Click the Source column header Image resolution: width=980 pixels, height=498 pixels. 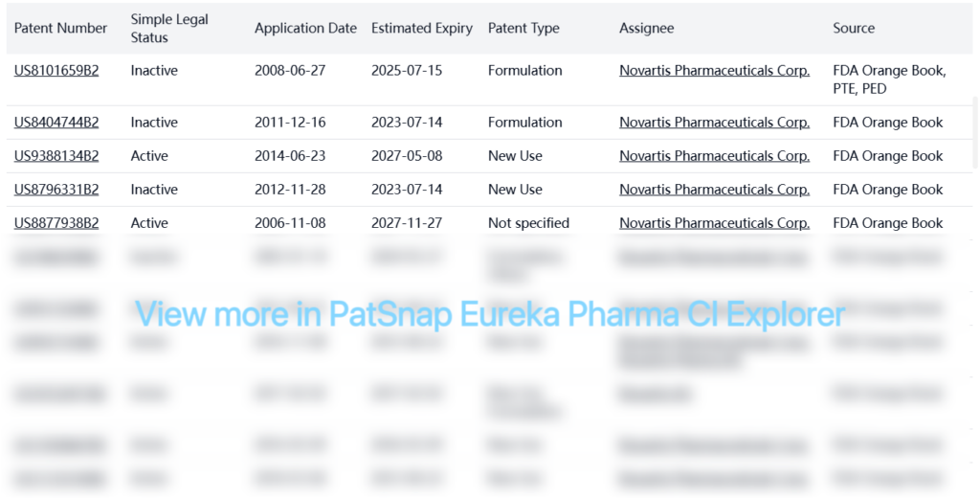pyautogui.click(x=854, y=28)
